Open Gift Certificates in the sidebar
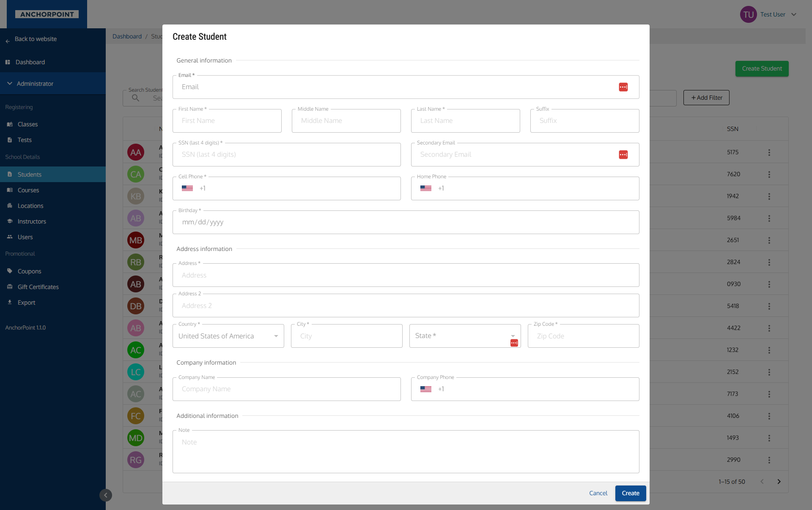The height and width of the screenshot is (510, 812). click(38, 287)
